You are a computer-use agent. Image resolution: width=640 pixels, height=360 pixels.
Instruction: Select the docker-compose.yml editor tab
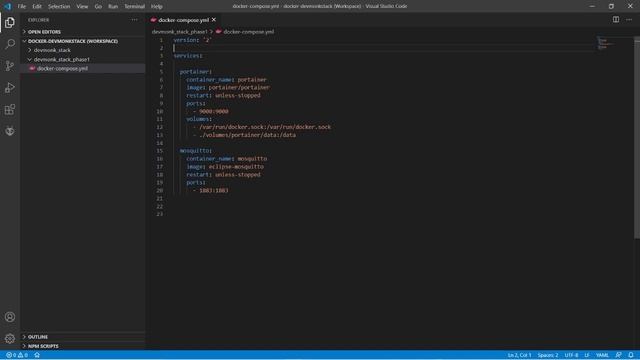(x=184, y=20)
